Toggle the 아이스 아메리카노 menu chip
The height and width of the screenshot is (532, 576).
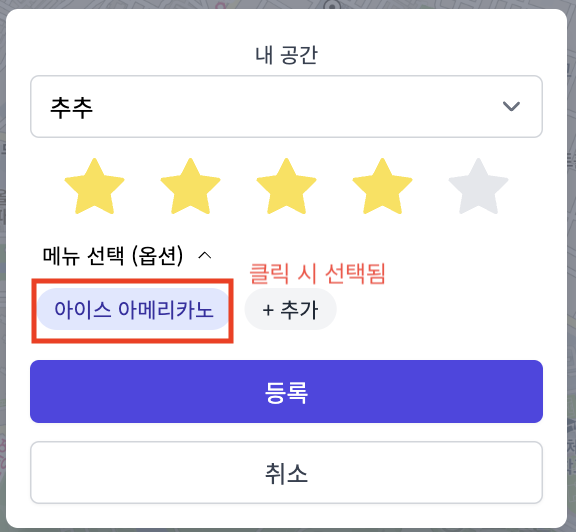click(x=133, y=309)
